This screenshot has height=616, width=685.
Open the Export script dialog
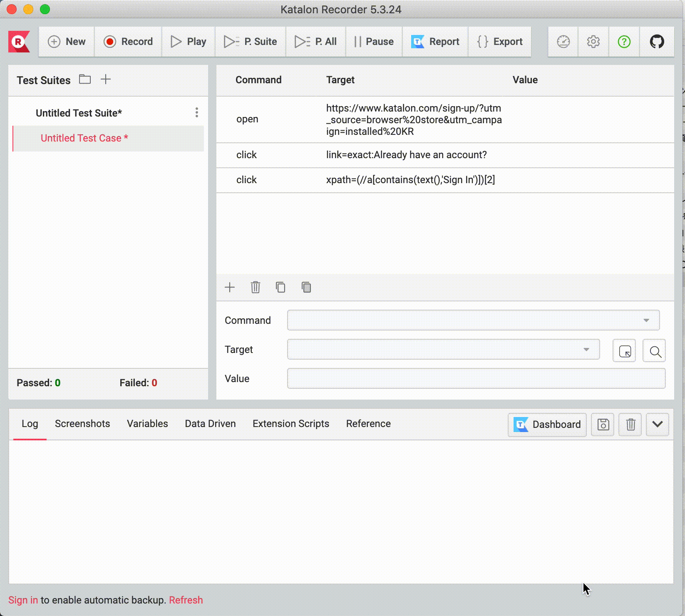tap(500, 42)
